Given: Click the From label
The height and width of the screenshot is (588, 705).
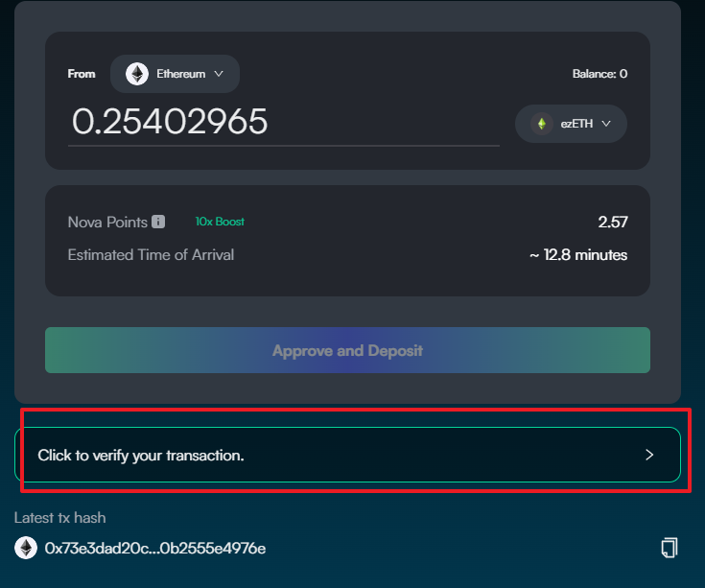Looking at the screenshot, I should 82,74.
